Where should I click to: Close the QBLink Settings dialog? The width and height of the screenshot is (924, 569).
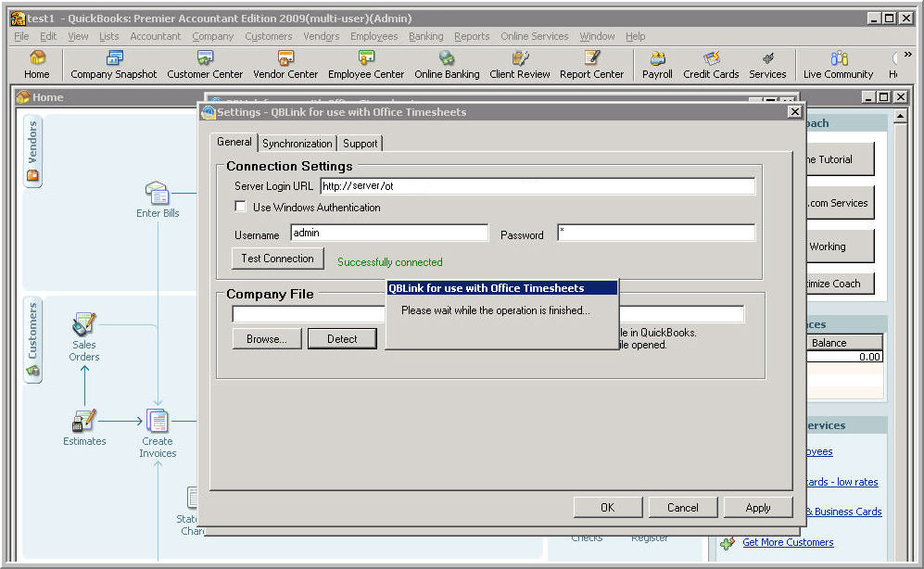[795, 111]
